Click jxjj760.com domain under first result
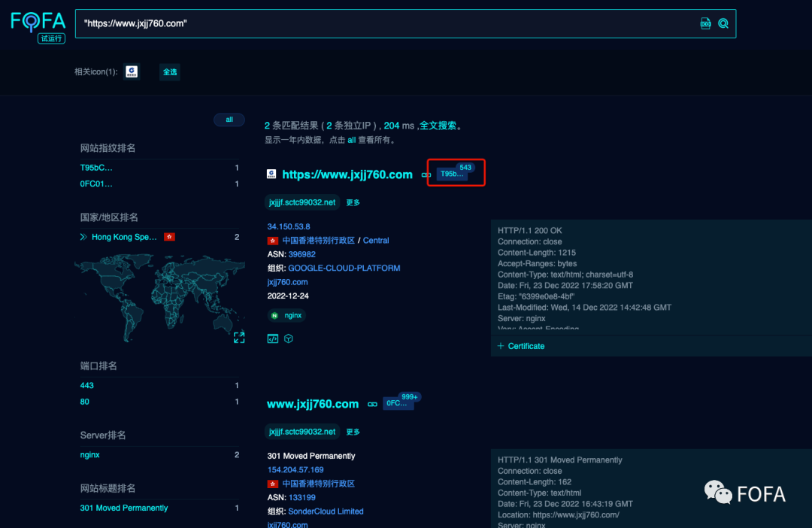Viewport: 812px width, 528px height. 287,282
